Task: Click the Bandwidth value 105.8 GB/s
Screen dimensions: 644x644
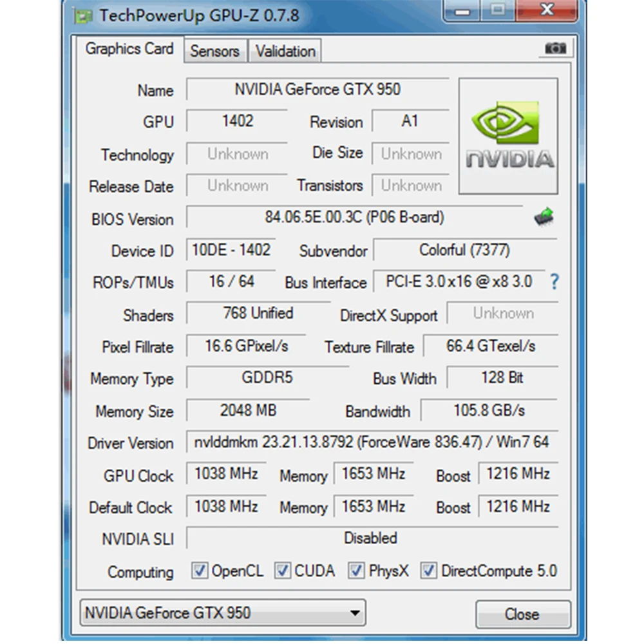Action: pyautogui.click(x=489, y=410)
